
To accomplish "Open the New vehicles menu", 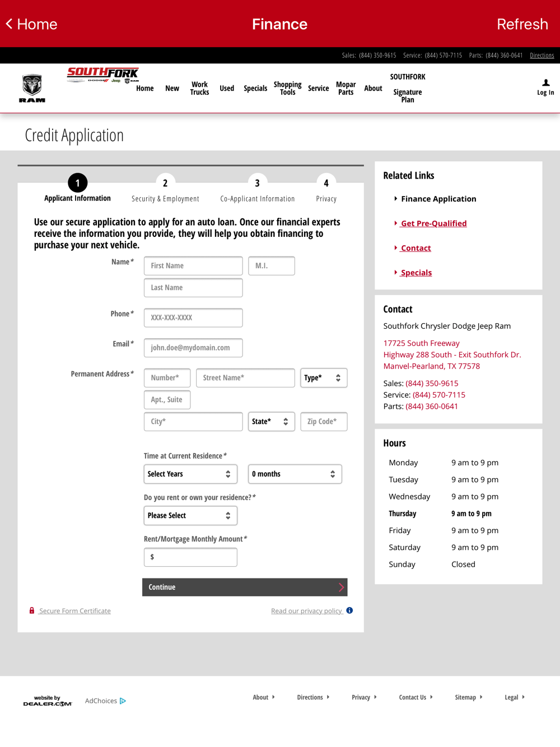I will tap(172, 88).
